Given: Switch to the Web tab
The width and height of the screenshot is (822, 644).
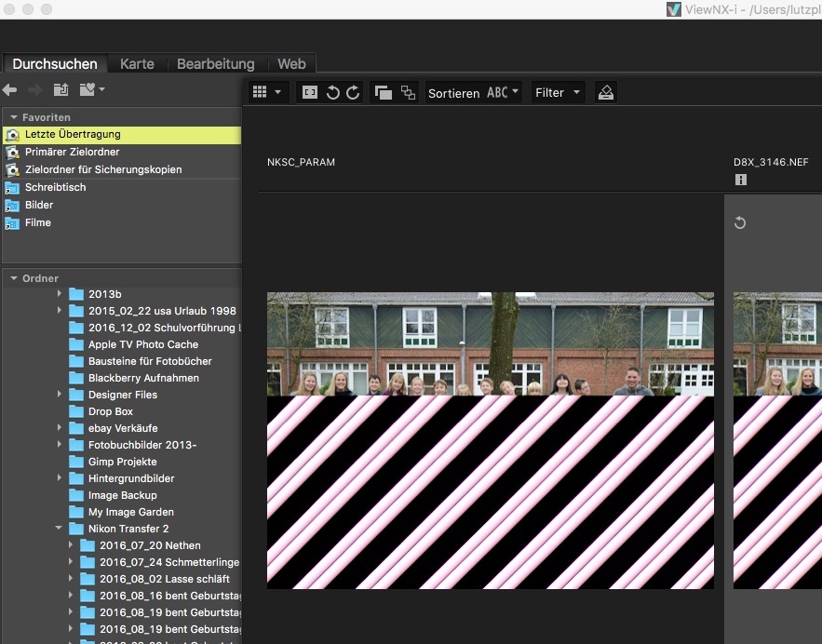Looking at the screenshot, I should (x=291, y=64).
